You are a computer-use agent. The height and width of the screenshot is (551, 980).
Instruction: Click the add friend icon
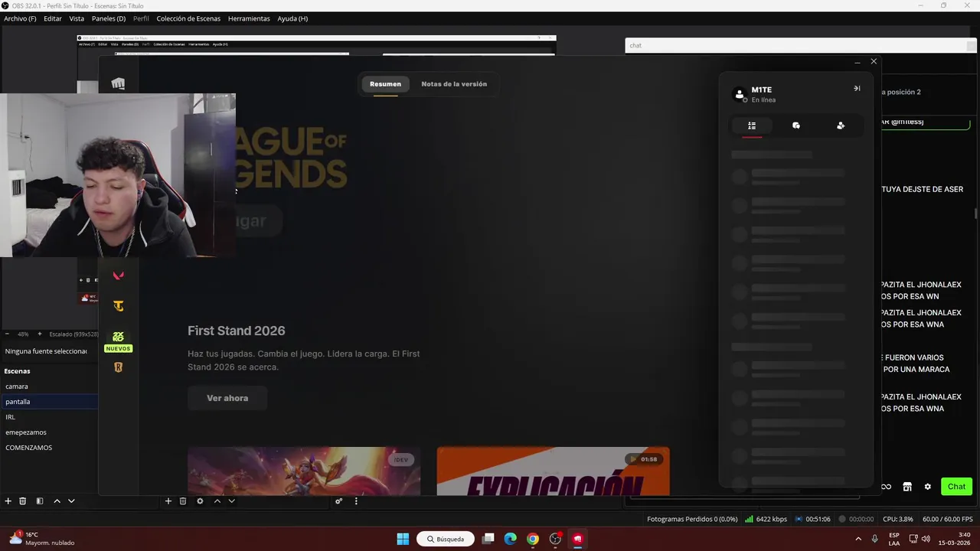tap(841, 126)
